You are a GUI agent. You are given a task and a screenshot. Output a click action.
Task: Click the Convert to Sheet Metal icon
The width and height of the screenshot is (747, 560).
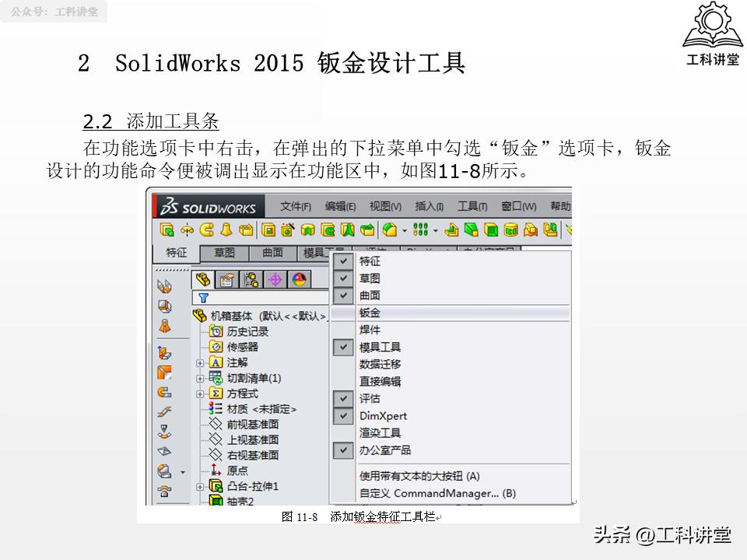coord(164,306)
